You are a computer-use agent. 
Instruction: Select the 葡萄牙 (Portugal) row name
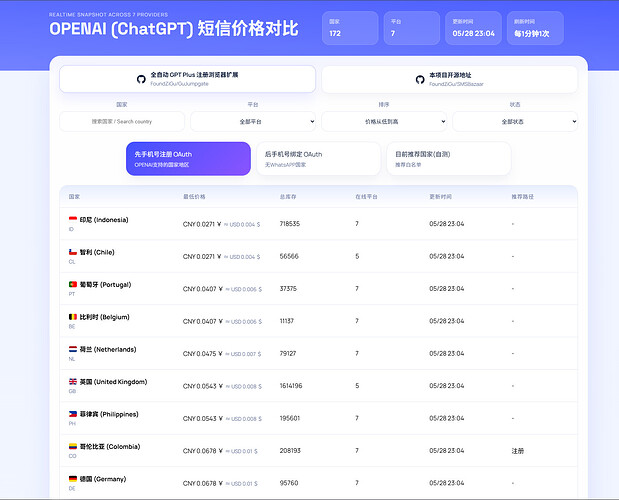pos(105,285)
